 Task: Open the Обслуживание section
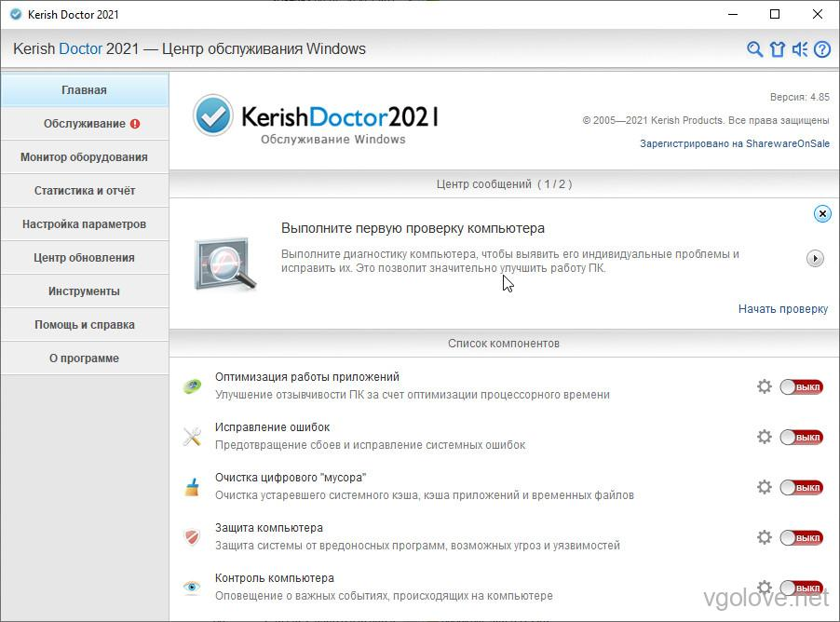click(x=85, y=124)
